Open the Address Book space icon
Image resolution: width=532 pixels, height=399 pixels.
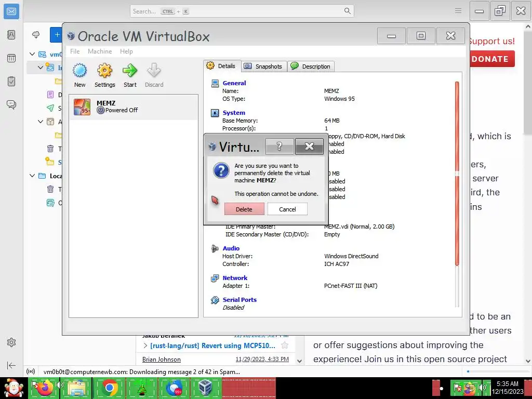click(11, 35)
